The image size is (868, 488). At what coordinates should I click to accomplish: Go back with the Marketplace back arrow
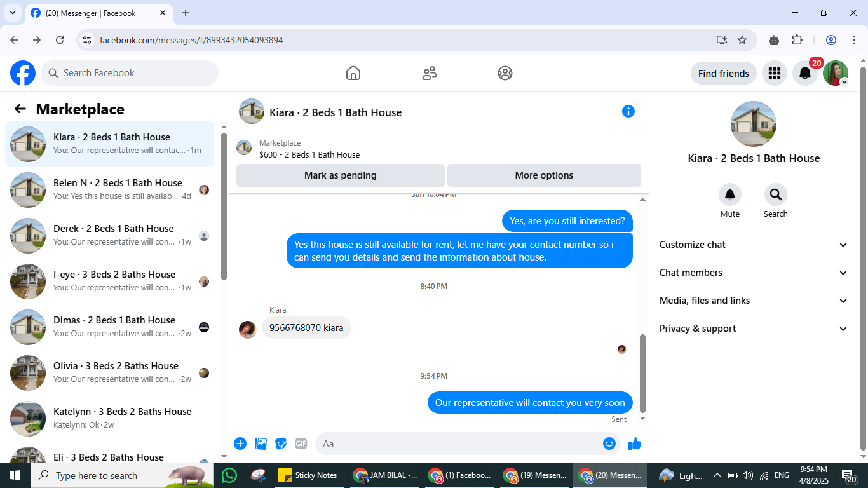point(20,109)
